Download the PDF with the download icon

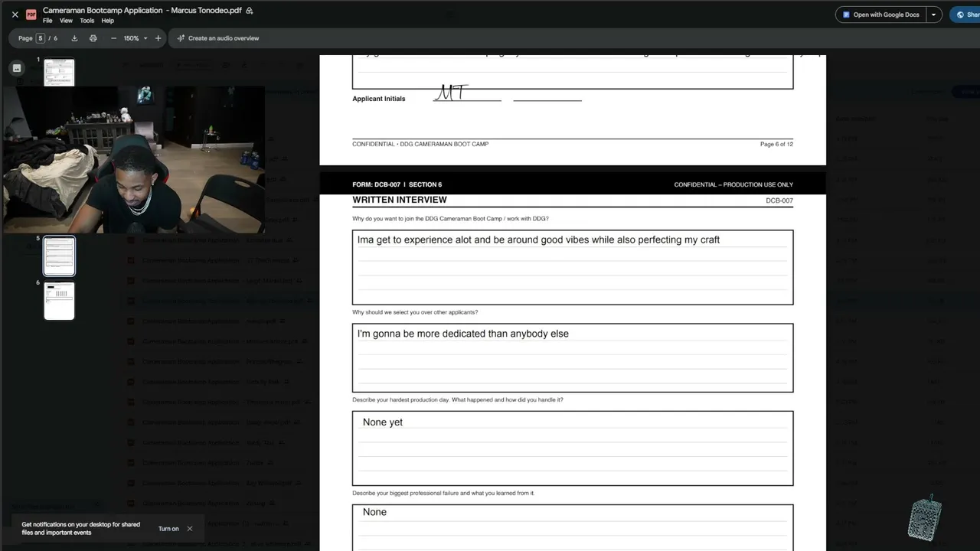point(74,38)
